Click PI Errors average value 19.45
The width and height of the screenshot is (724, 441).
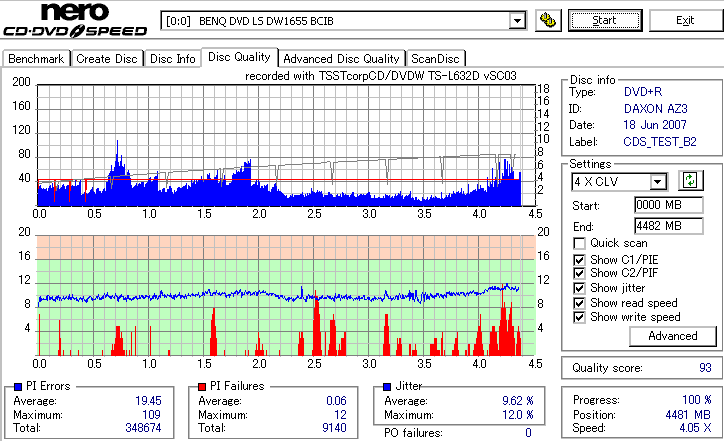[148, 401]
